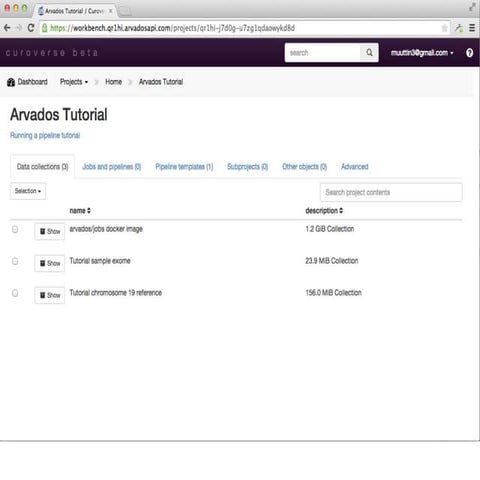Screen dimensions: 480x480
Task: Open the Chrome hamburger menu icon
Action: pyautogui.click(x=472, y=28)
